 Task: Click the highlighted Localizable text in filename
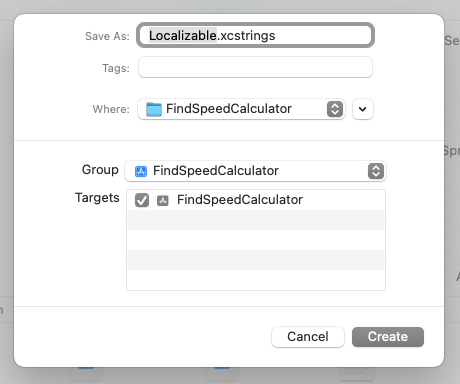tap(183, 35)
